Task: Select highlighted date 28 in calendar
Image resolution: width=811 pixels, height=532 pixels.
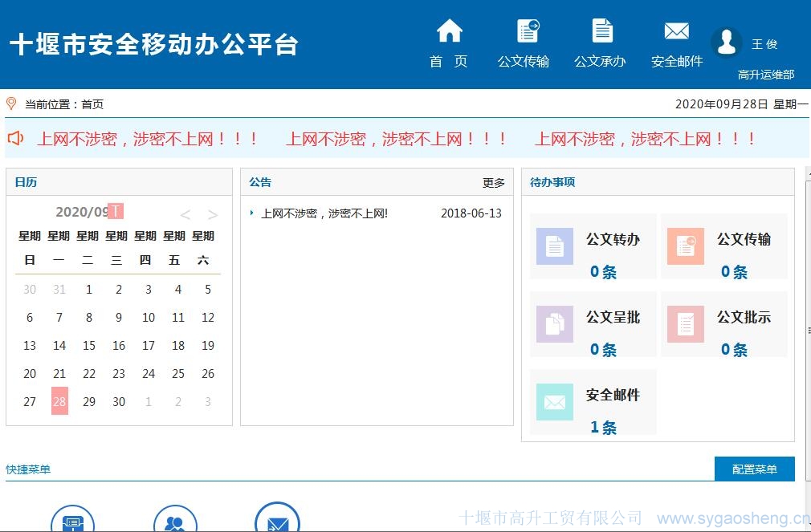Action: click(x=59, y=401)
